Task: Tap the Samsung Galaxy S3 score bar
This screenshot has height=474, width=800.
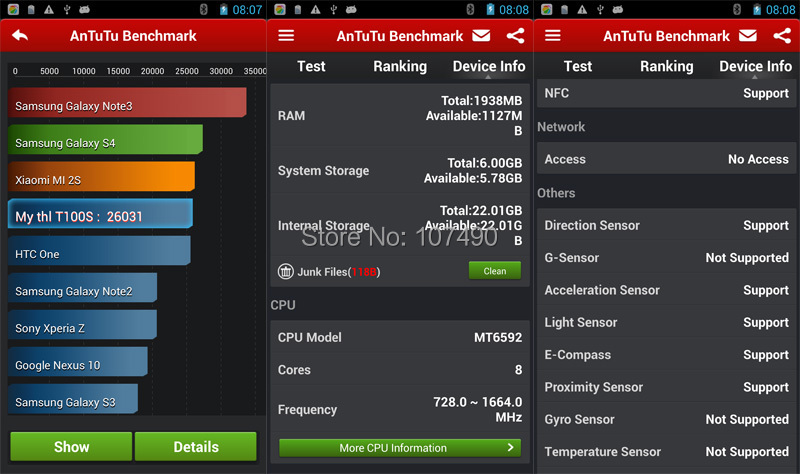Action: click(73, 399)
